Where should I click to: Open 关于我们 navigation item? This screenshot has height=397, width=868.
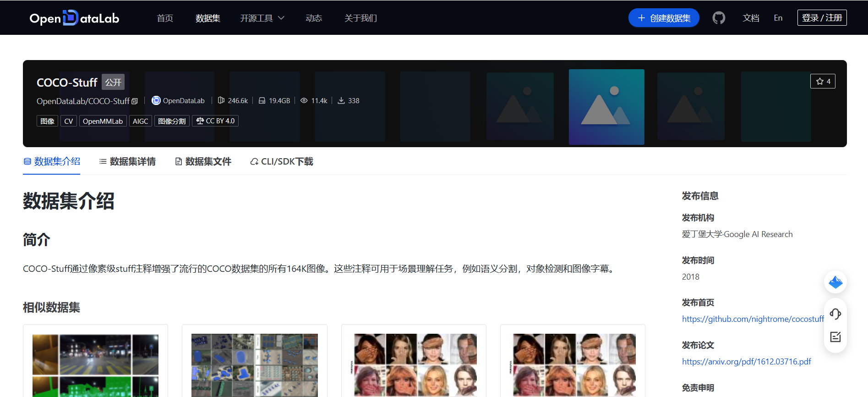tap(361, 18)
